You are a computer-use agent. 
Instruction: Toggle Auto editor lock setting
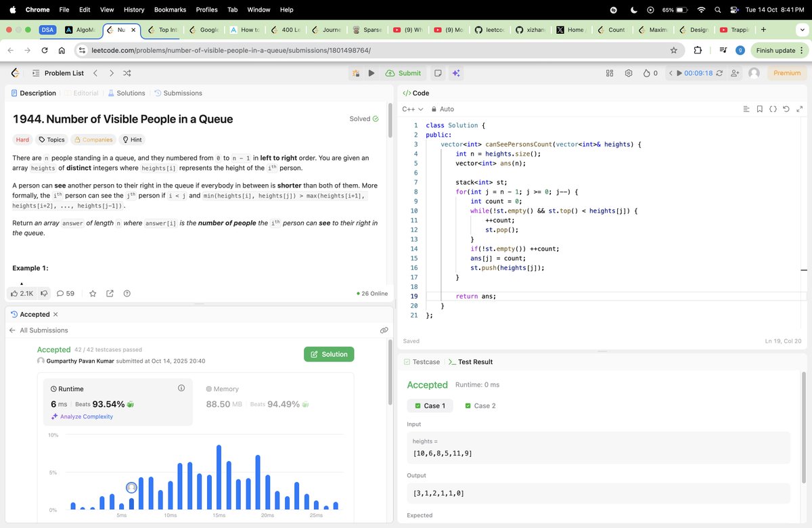tap(443, 109)
